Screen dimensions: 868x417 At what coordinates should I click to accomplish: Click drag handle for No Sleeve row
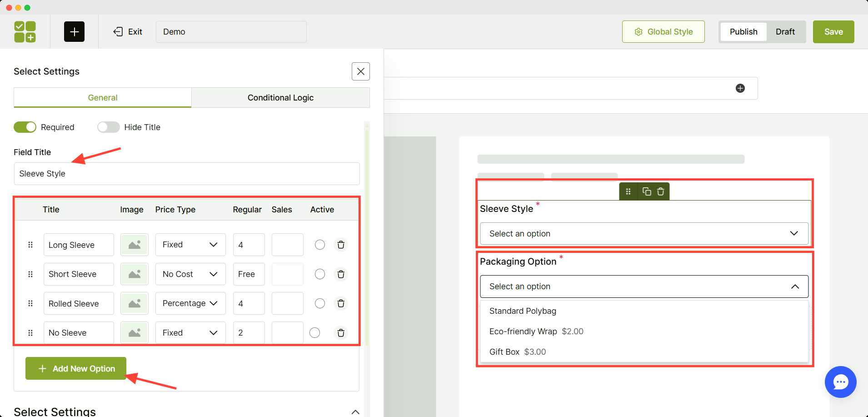(30, 333)
